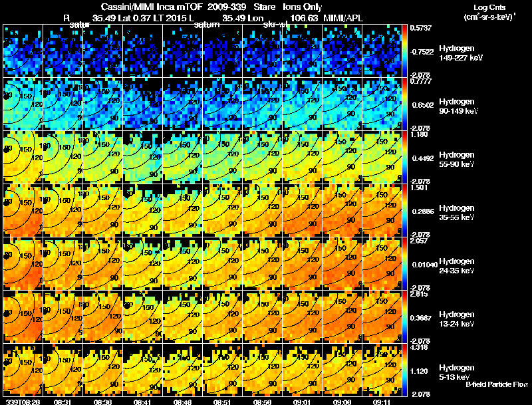This screenshot has height=405, width=532.
Task: Click the Hydrogen 149-227 keV panel at 339T08:26
Action: pos(23,51)
